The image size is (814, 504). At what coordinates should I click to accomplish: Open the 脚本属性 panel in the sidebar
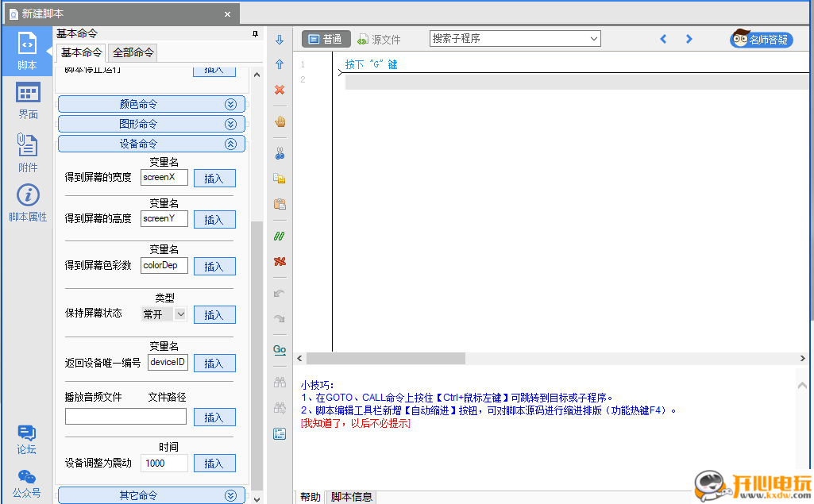27,198
